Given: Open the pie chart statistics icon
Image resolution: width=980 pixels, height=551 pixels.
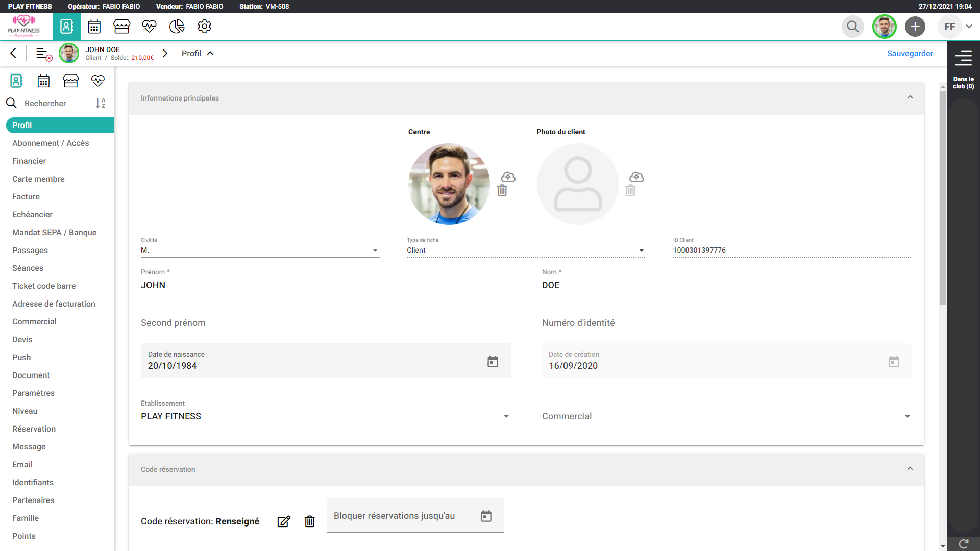Looking at the screenshot, I should coord(177,27).
